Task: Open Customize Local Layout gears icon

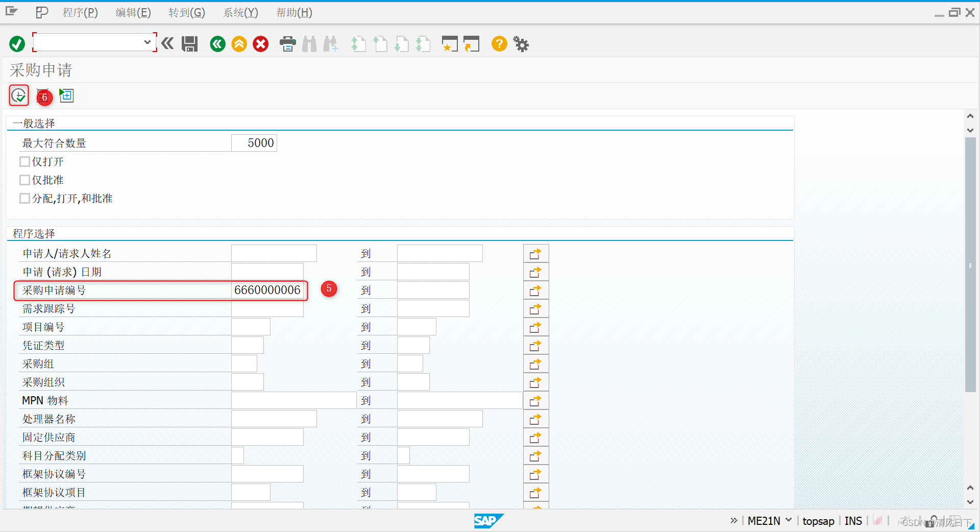Action: coord(521,44)
